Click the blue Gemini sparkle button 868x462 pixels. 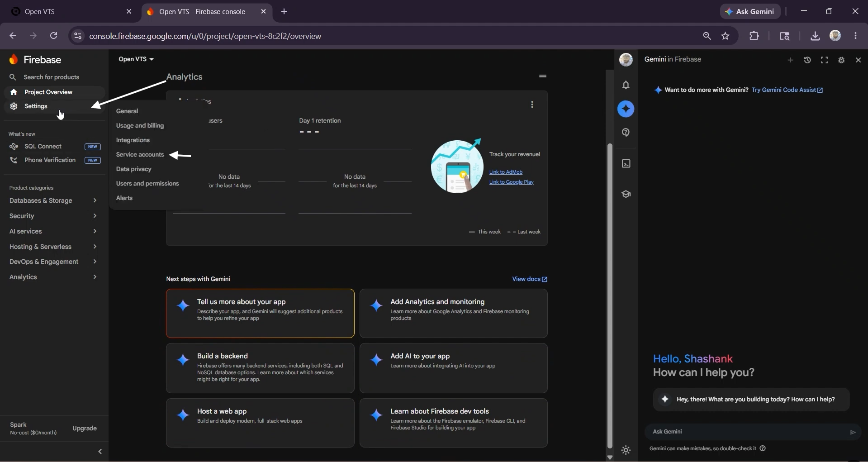[x=626, y=109]
